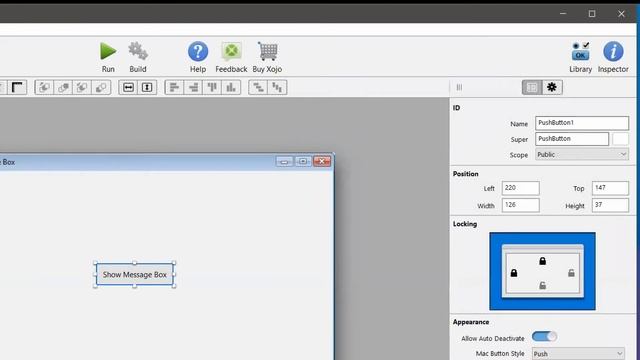Image resolution: width=640 pixels, height=360 pixels.
Task: Click the preview window's minimize button
Action: point(284,162)
